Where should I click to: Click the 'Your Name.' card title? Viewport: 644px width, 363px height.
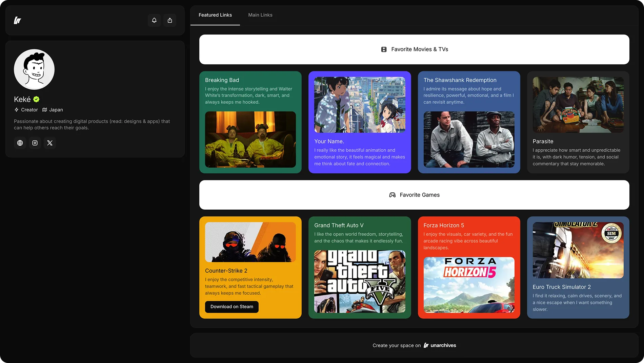pyautogui.click(x=329, y=142)
